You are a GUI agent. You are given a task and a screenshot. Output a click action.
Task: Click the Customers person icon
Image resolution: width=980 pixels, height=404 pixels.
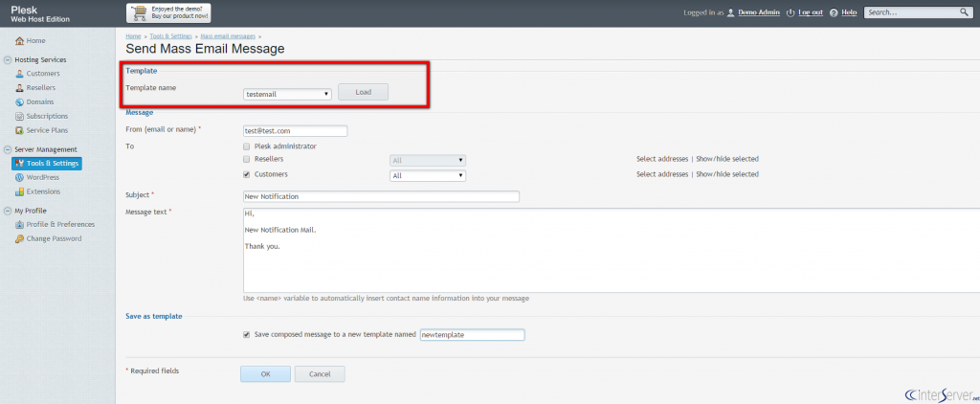(20, 74)
